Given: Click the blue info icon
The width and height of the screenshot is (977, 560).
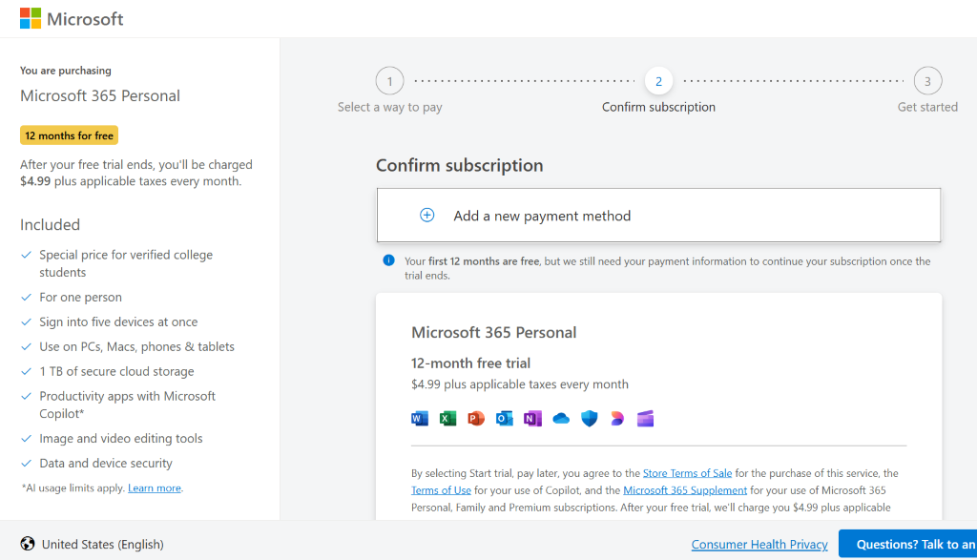Looking at the screenshot, I should (388, 260).
